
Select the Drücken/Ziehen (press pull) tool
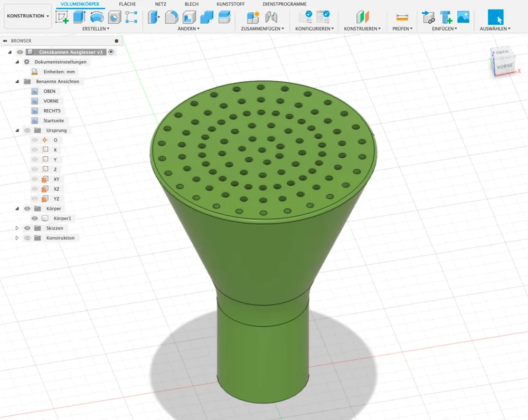154,17
